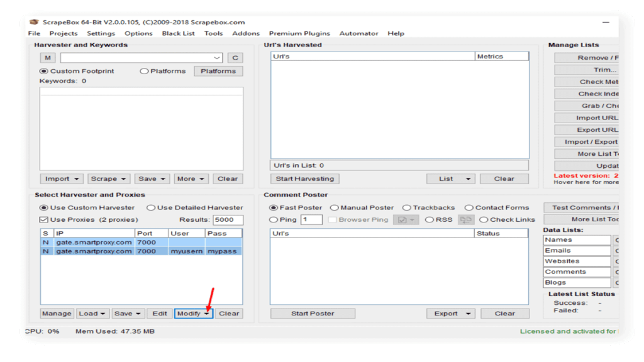Click the ScrapeBox app icon in title bar
Image resolution: width=644 pixels, height=362 pixels.
(35, 22)
